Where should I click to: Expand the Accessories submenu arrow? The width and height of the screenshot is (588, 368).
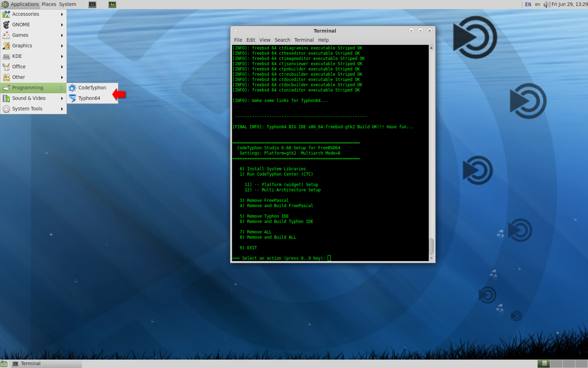click(x=62, y=14)
